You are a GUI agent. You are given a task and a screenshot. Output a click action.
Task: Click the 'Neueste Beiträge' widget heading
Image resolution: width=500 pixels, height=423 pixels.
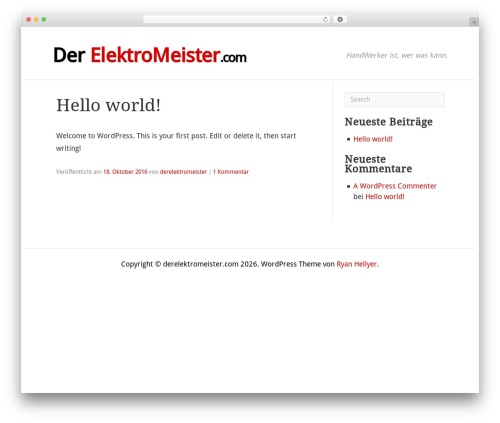389,122
